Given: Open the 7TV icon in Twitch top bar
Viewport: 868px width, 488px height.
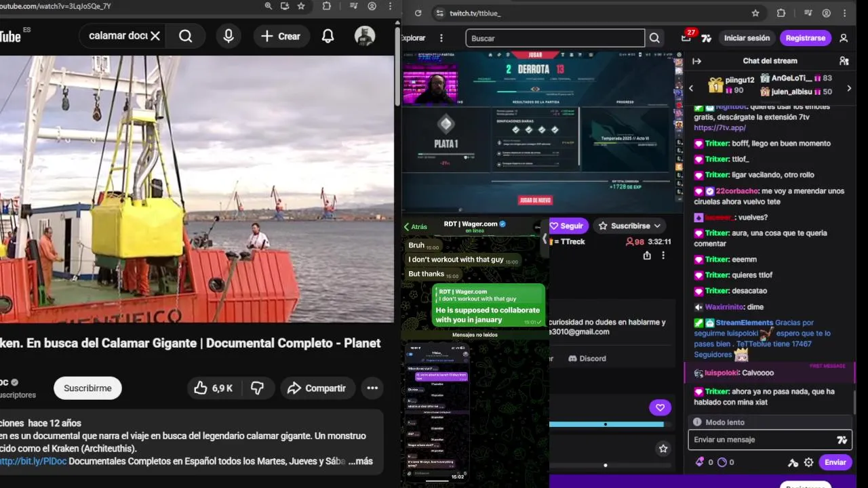Looking at the screenshot, I should 707,39.
